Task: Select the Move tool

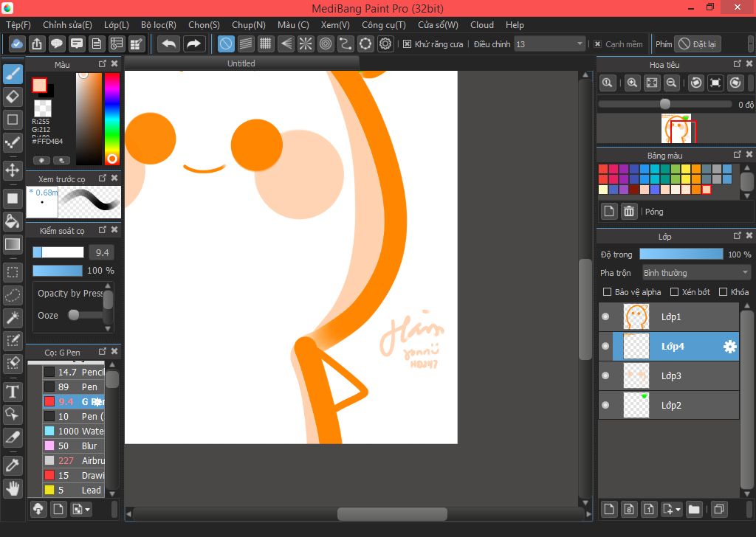Action: point(13,170)
